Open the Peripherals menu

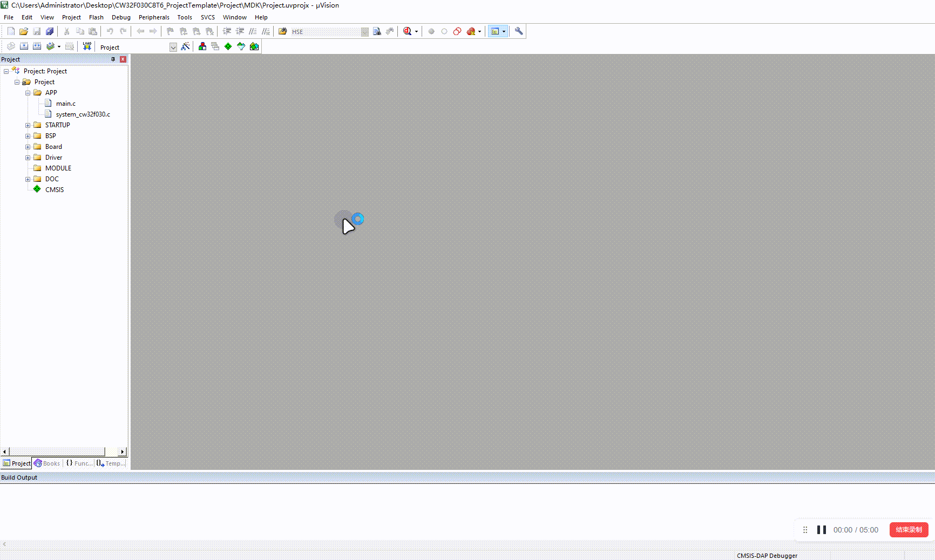(x=154, y=17)
